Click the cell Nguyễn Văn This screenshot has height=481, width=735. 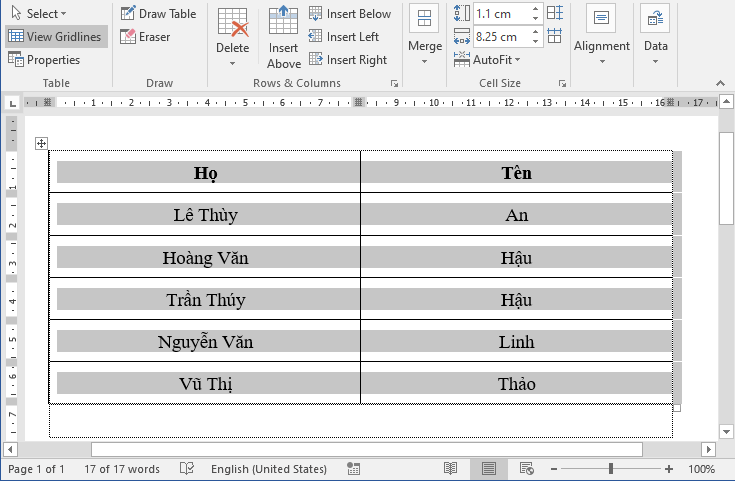coord(205,341)
